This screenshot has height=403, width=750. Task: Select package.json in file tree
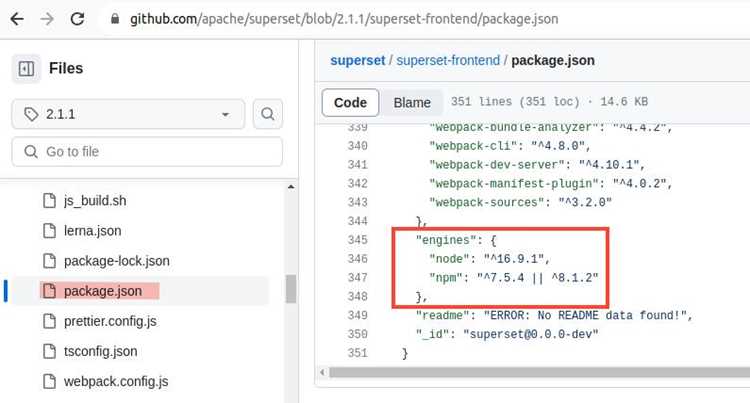point(103,291)
